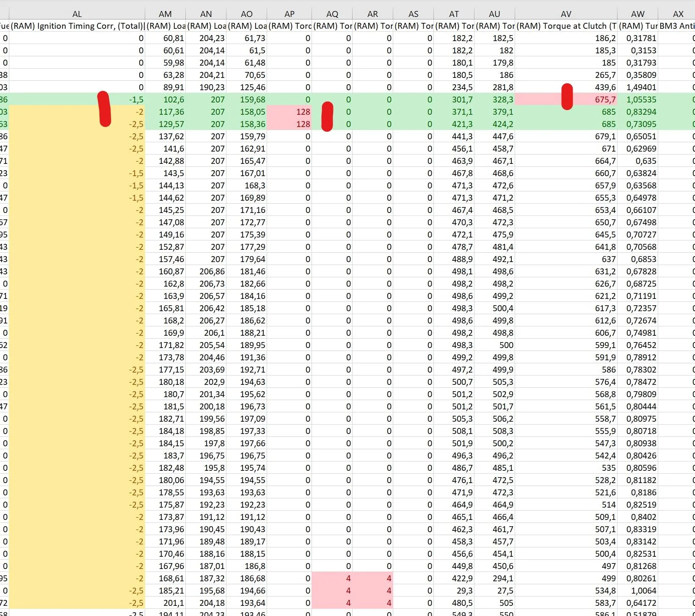Select column header AL
Screen dimensions: 695x616
tap(77, 14)
